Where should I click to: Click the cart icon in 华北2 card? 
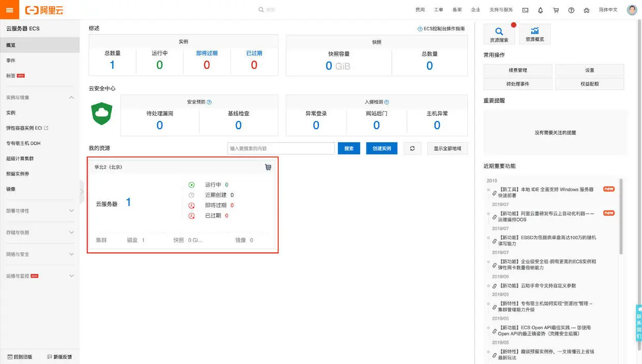point(268,168)
